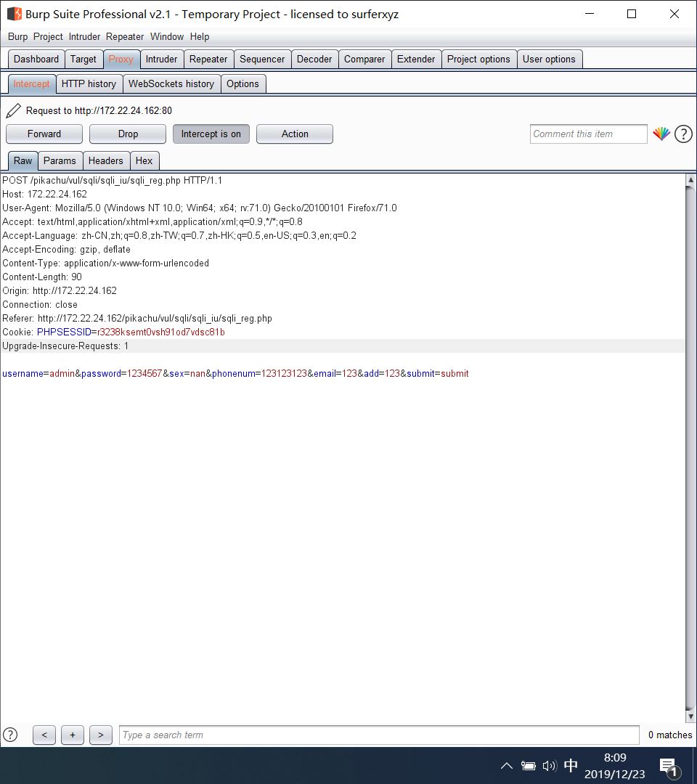The height and width of the screenshot is (784, 697).
Task: Forward the intercepted request
Action: pyautogui.click(x=44, y=134)
